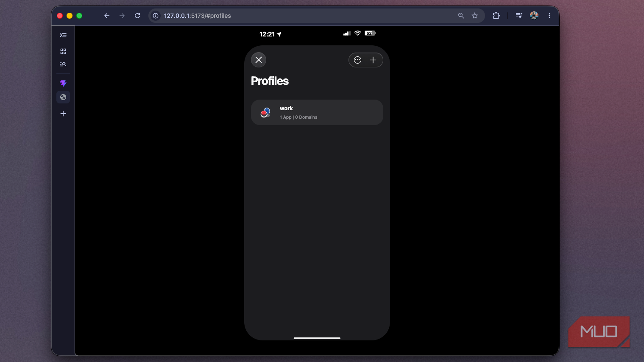Click the cellular signal bars icon

(347, 33)
